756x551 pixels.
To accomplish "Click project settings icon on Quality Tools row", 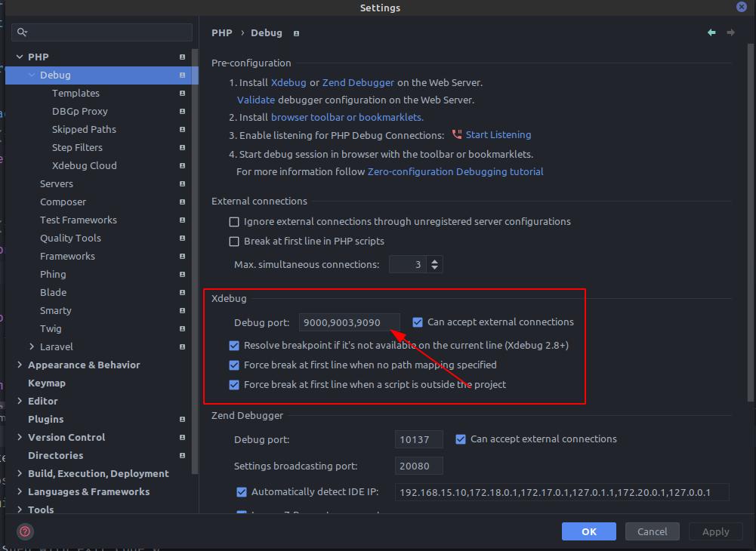I will coord(182,239).
